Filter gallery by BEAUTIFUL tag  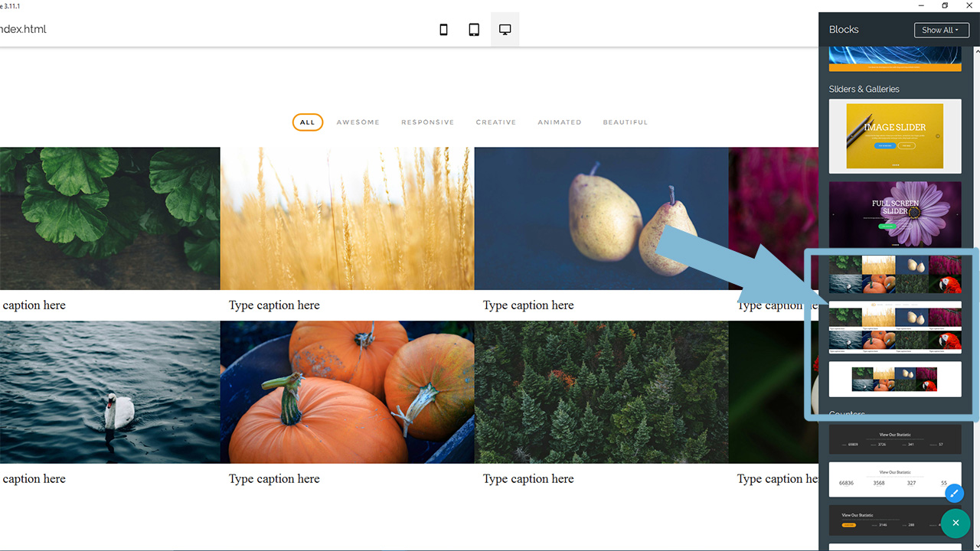coord(625,122)
